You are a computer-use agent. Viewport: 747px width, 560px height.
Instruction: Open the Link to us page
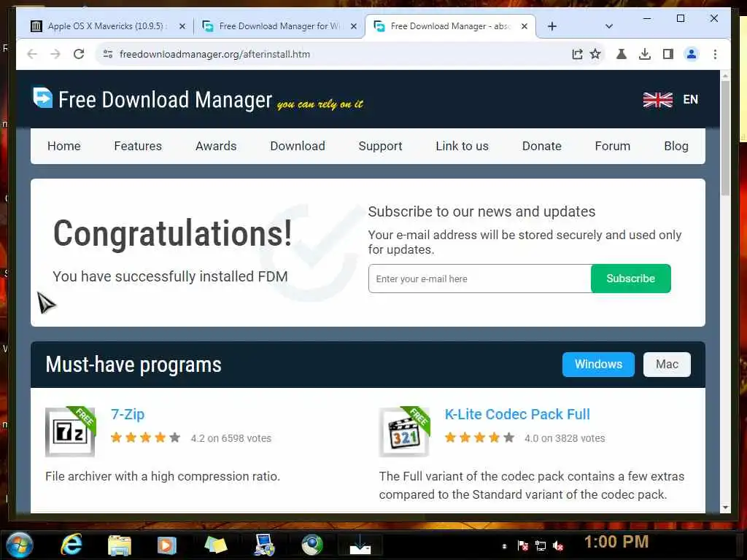[x=462, y=146]
